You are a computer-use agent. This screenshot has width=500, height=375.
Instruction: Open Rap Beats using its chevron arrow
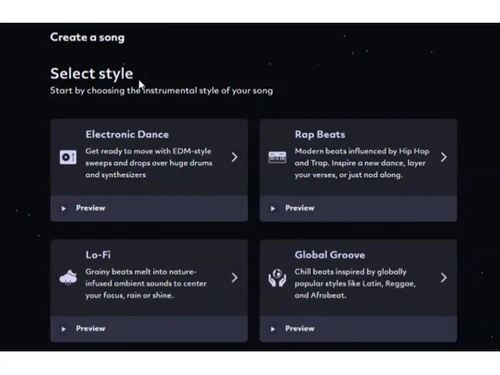[x=443, y=157]
